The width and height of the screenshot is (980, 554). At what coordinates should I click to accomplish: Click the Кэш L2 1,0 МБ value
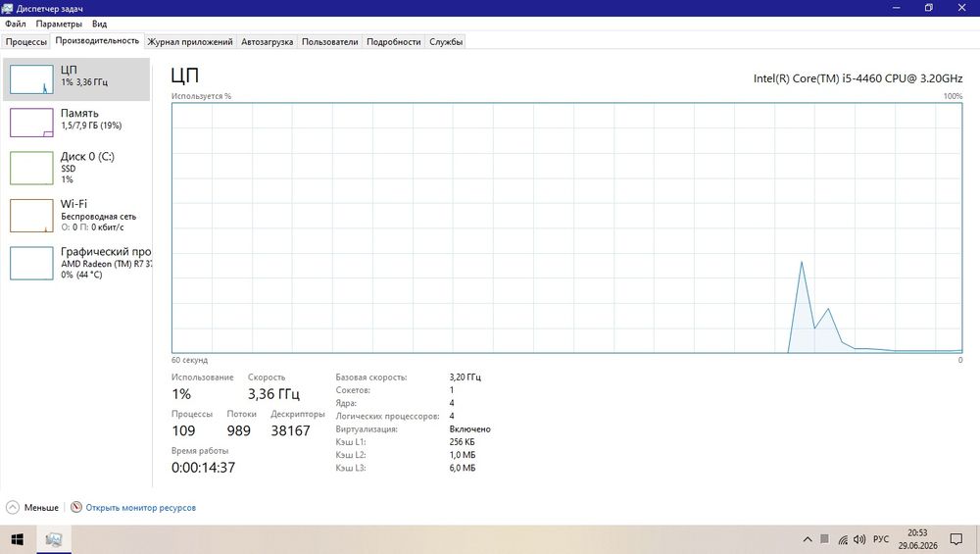463,455
